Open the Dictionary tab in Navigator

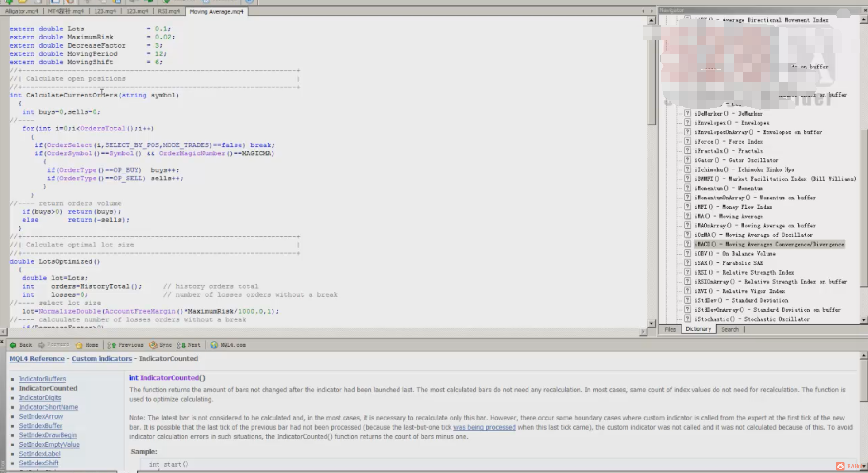698,329
